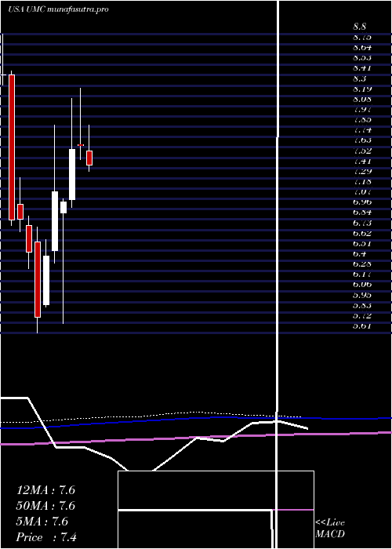Click the "<<Live MACD" label
392x549 pixels.
[330, 529]
